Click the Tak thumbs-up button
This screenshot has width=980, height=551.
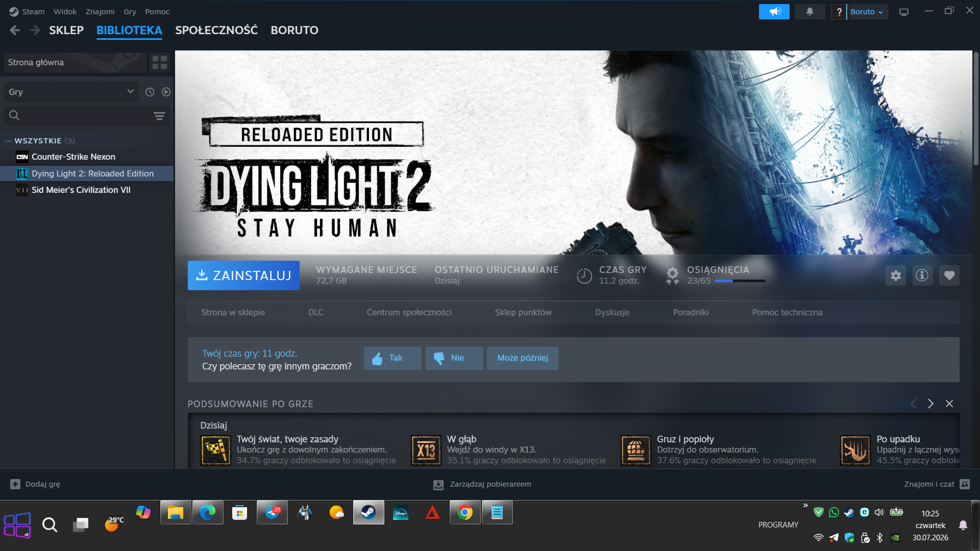(393, 358)
